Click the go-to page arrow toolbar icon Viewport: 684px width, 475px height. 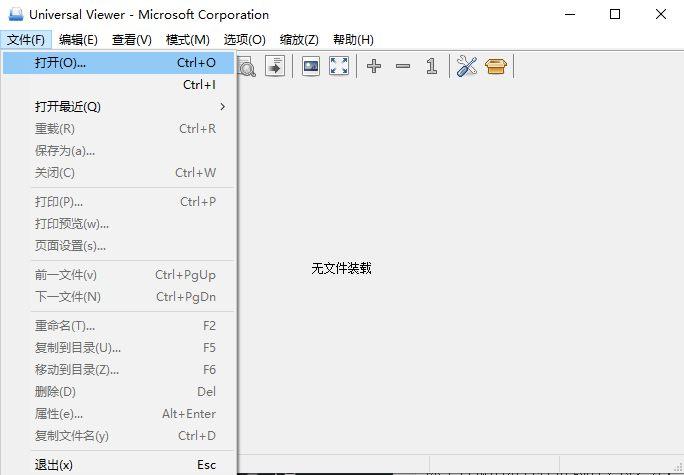pyautogui.click(x=275, y=66)
